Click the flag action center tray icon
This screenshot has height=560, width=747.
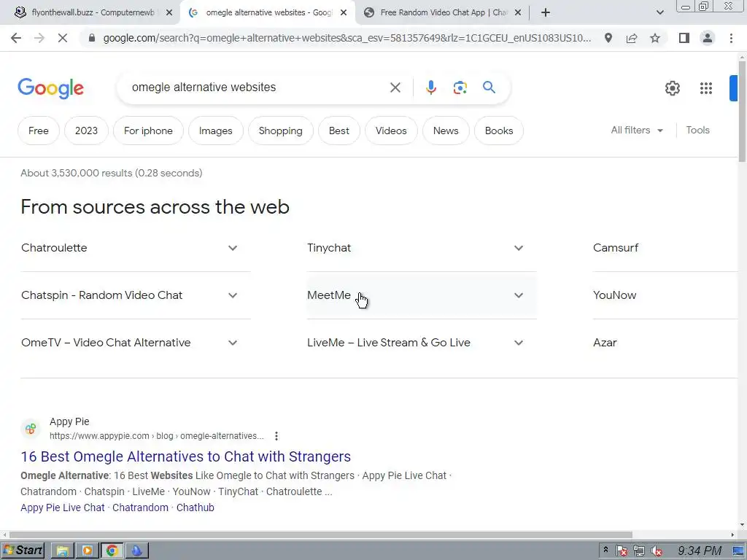[622, 551]
